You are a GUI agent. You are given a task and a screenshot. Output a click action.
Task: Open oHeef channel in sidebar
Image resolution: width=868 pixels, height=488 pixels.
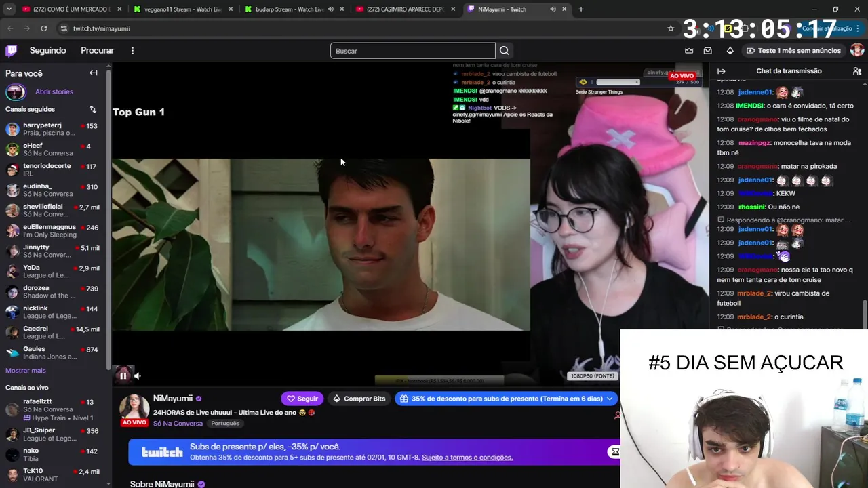[x=53, y=149]
